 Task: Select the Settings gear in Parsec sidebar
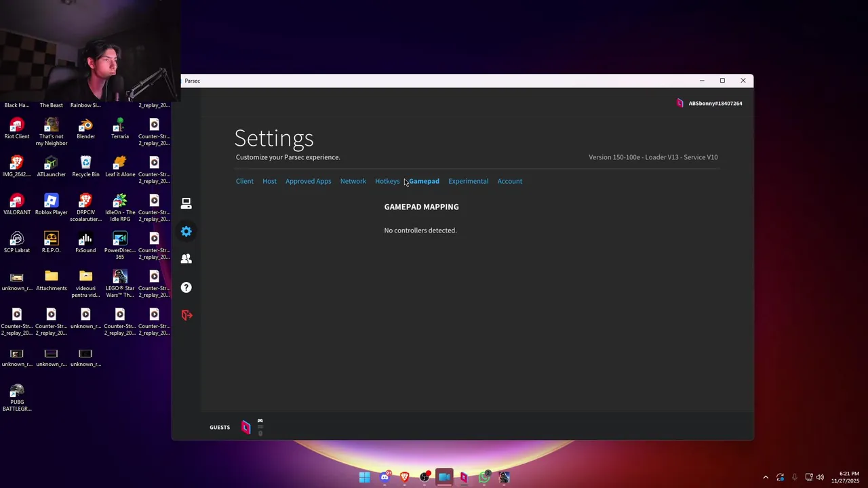186,231
